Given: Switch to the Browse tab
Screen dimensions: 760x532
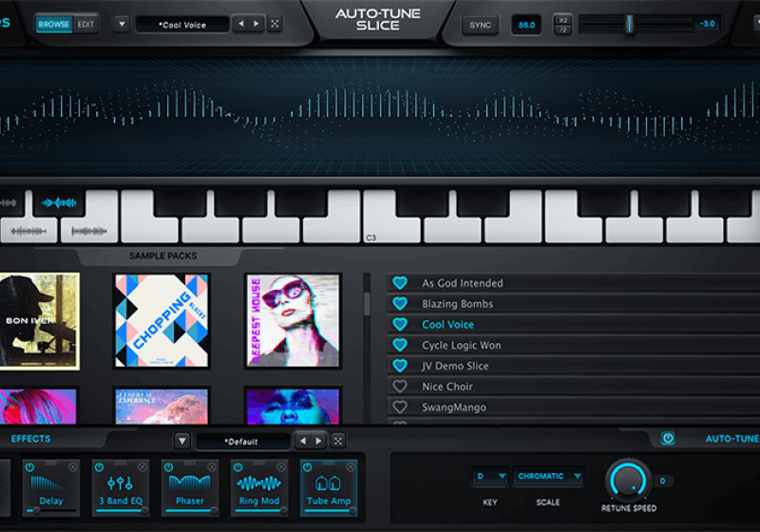Looking at the screenshot, I should click(x=56, y=24).
